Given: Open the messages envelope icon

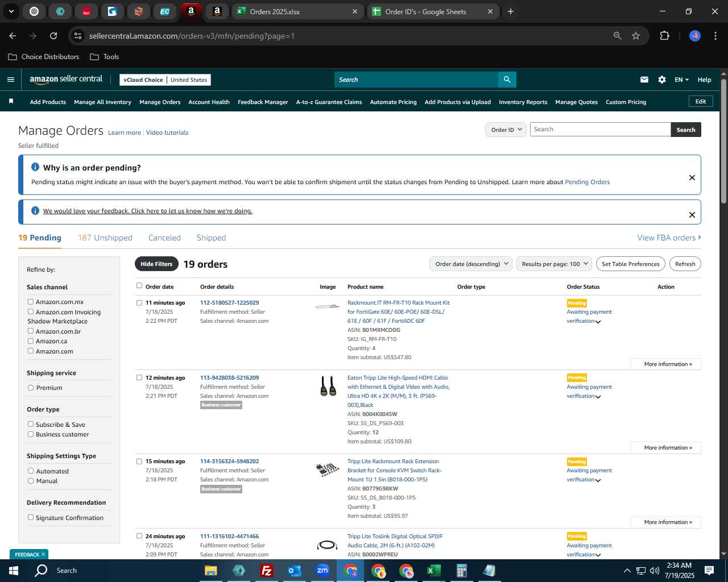Looking at the screenshot, I should (x=644, y=80).
